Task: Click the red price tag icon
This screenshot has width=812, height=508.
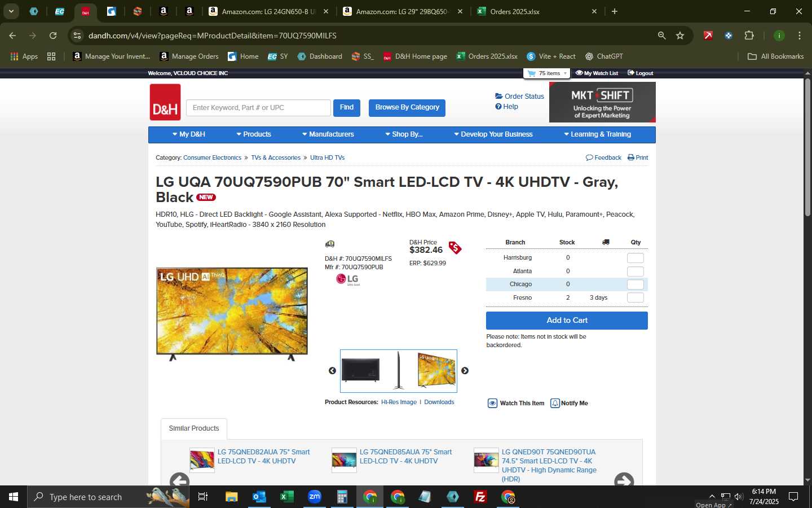Action: (x=455, y=247)
